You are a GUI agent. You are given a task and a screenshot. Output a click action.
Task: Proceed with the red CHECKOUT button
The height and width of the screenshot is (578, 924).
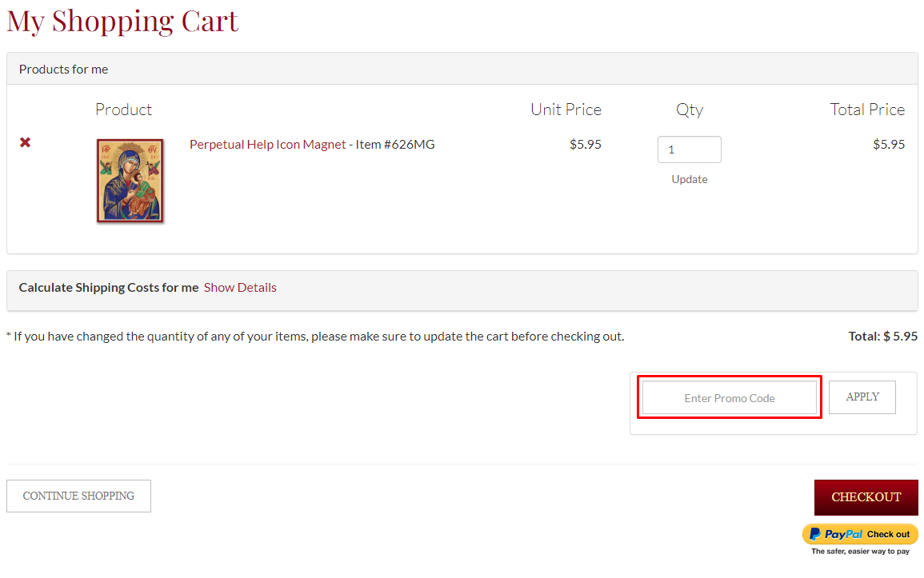tap(866, 497)
